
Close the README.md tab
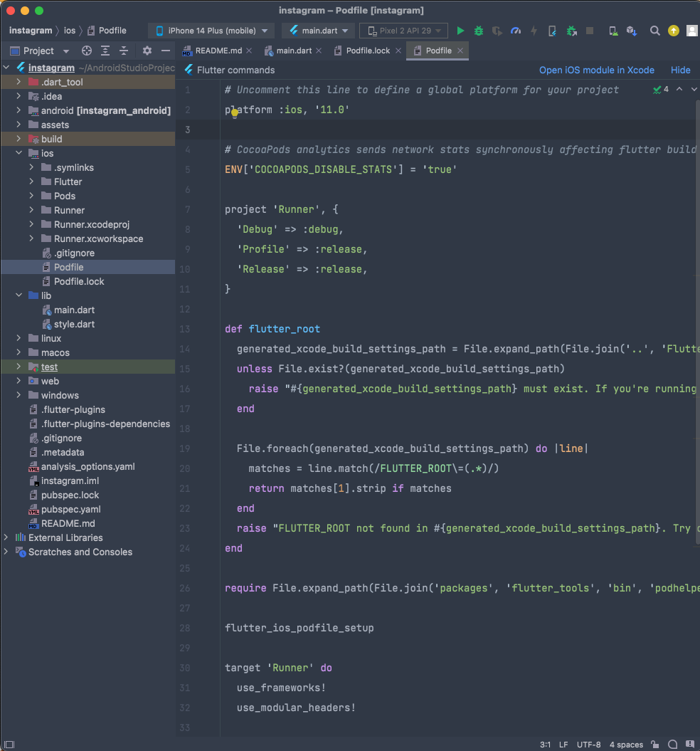click(249, 51)
